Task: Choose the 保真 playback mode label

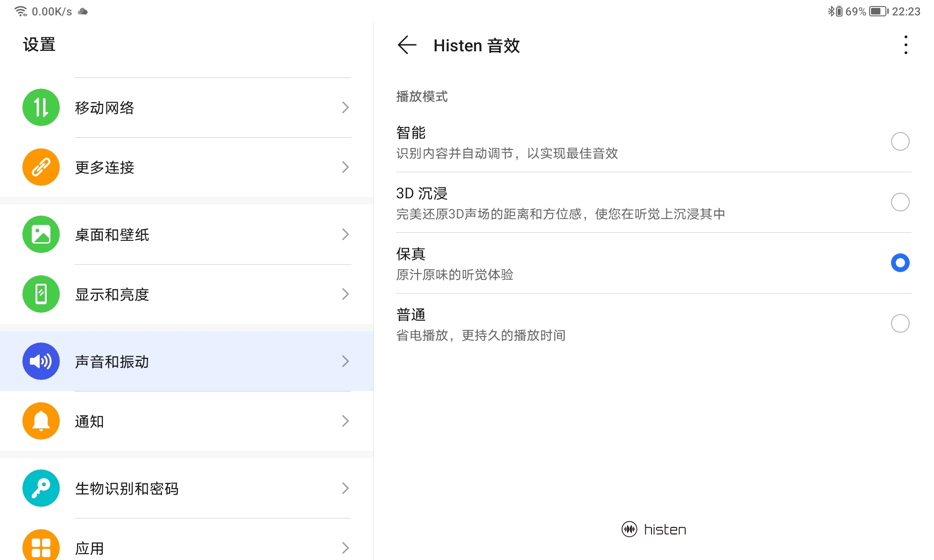Action: (411, 254)
